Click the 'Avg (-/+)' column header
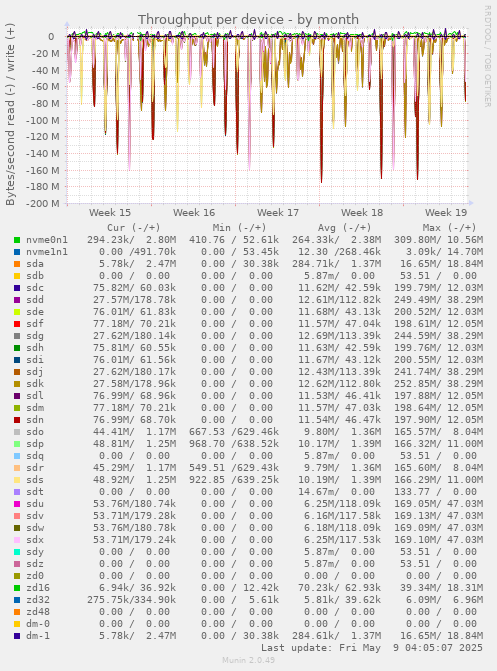 pyautogui.click(x=345, y=228)
